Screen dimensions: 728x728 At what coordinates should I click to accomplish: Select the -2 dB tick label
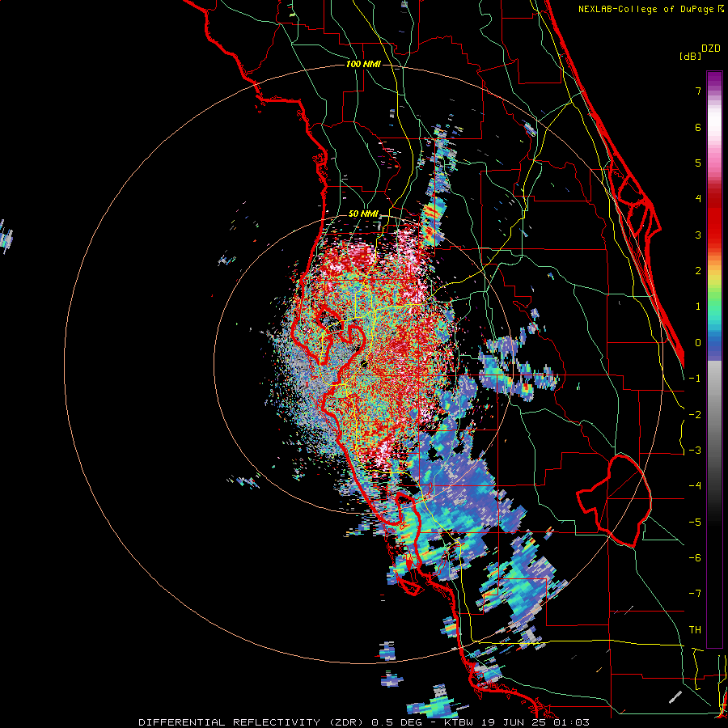click(695, 415)
